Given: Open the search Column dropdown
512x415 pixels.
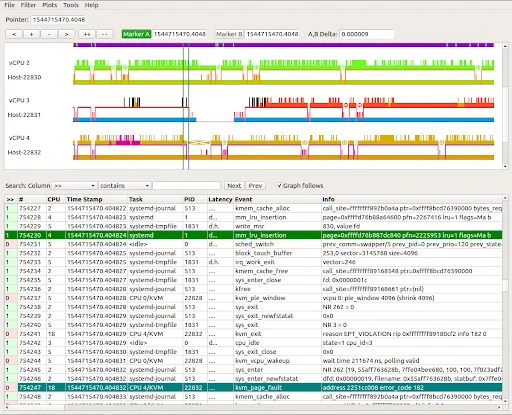Looking at the screenshot, I should (x=75, y=186).
